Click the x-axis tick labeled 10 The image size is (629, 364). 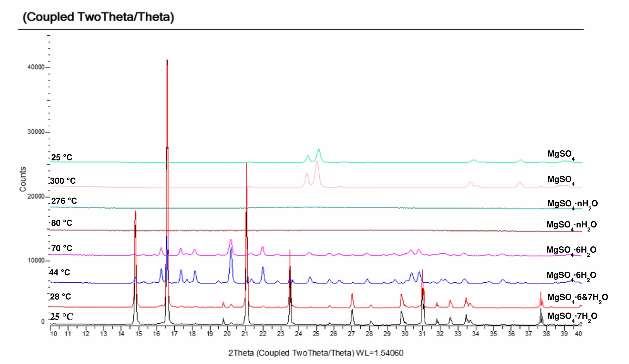click(x=54, y=334)
